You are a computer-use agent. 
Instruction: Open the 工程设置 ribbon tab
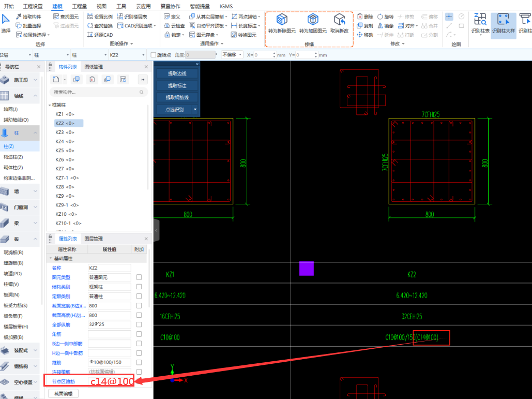(33, 6)
